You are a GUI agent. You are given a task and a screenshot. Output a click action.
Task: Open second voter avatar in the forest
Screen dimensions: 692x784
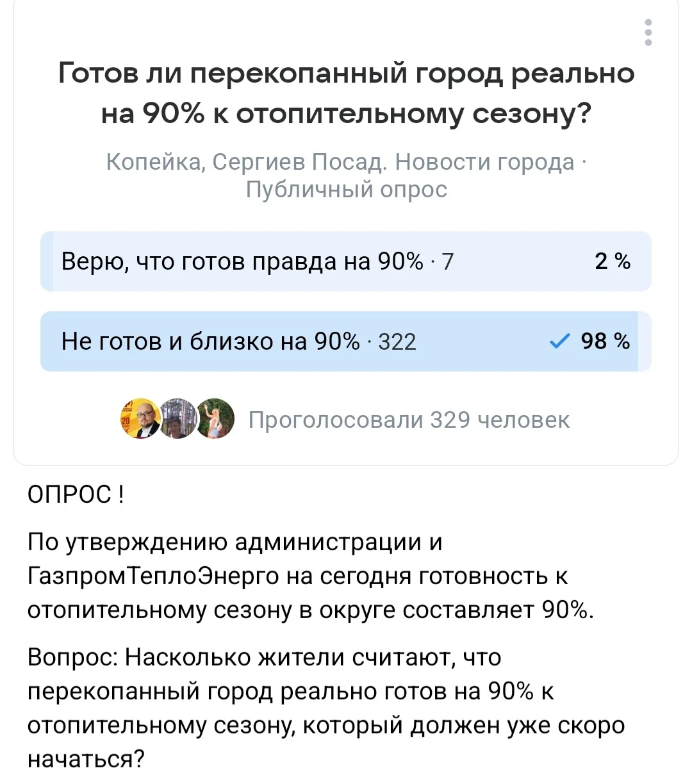click(177, 419)
